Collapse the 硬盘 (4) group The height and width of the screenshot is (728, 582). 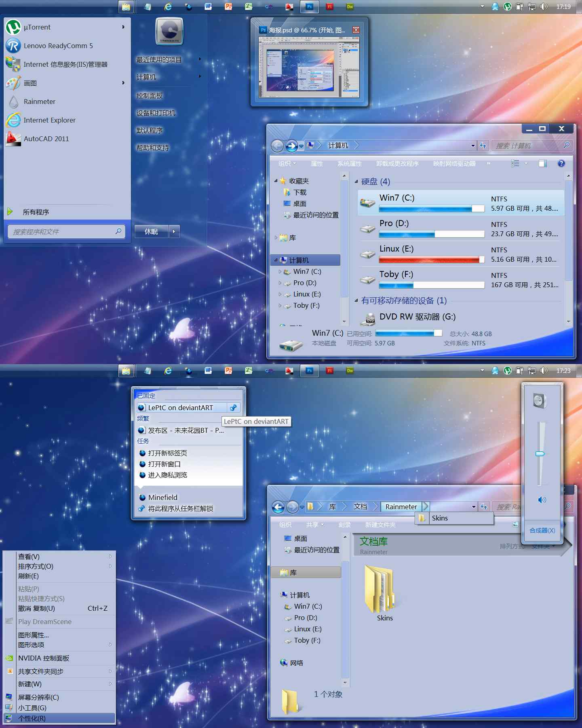(x=356, y=182)
